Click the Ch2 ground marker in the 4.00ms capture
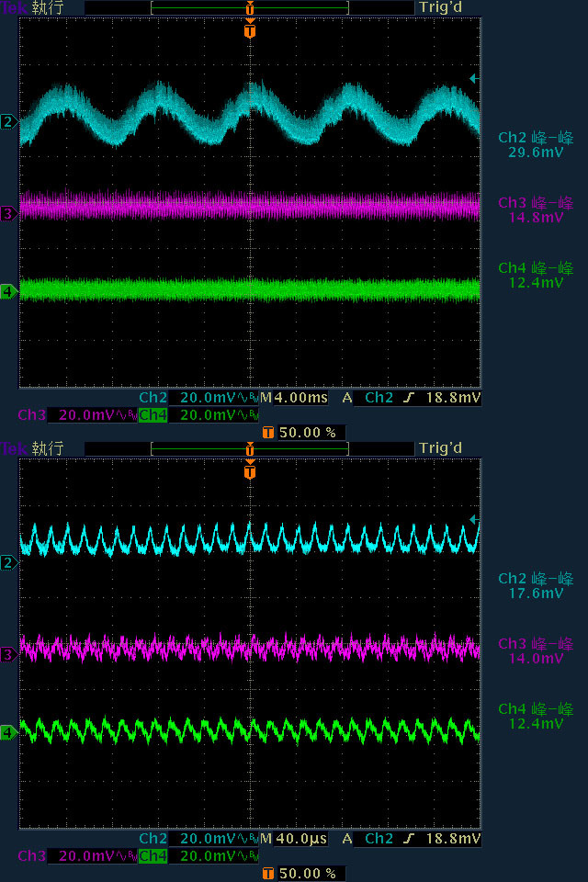 pos(8,121)
